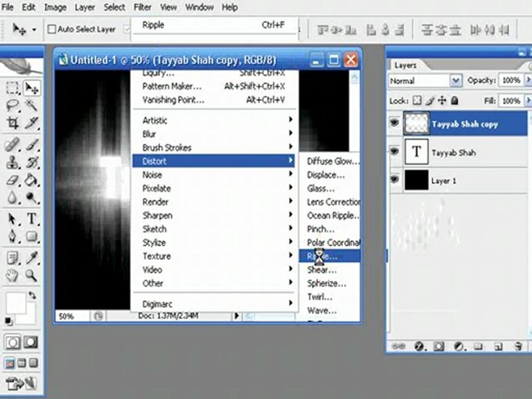532x399 pixels.
Task: Enable Auto Select Layer checkbox
Action: click(x=52, y=29)
